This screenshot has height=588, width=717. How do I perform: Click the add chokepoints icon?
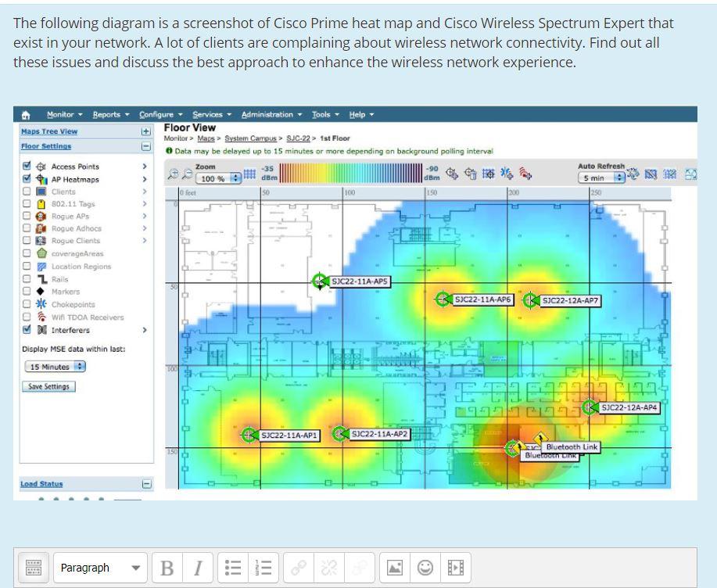tap(507, 174)
